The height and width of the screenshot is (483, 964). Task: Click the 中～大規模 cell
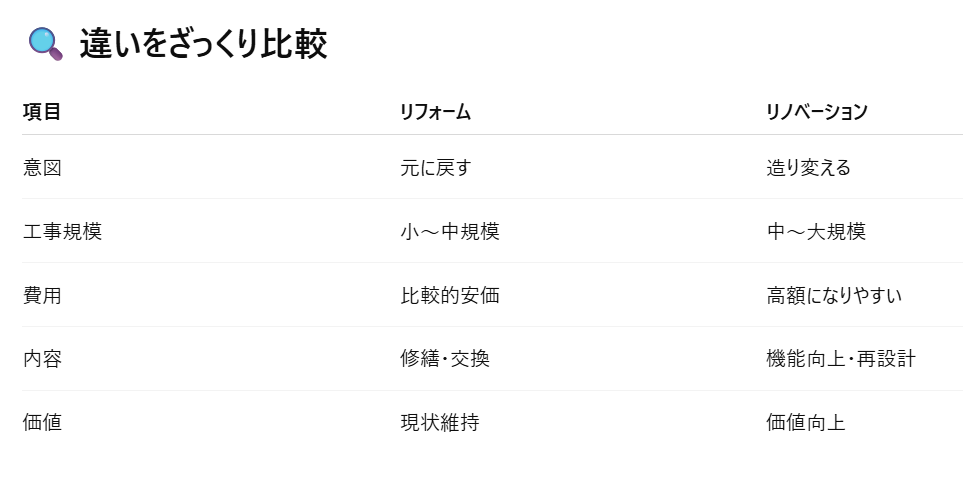(x=816, y=231)
